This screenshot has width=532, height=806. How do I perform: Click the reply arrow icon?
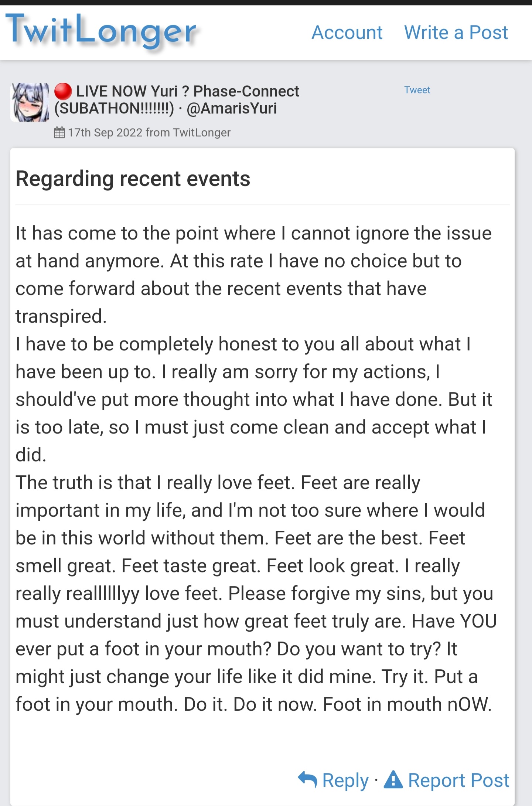[307, 780]
